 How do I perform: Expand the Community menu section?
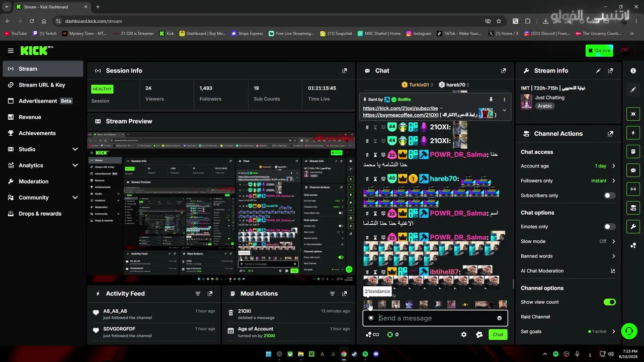coord(43,198)
